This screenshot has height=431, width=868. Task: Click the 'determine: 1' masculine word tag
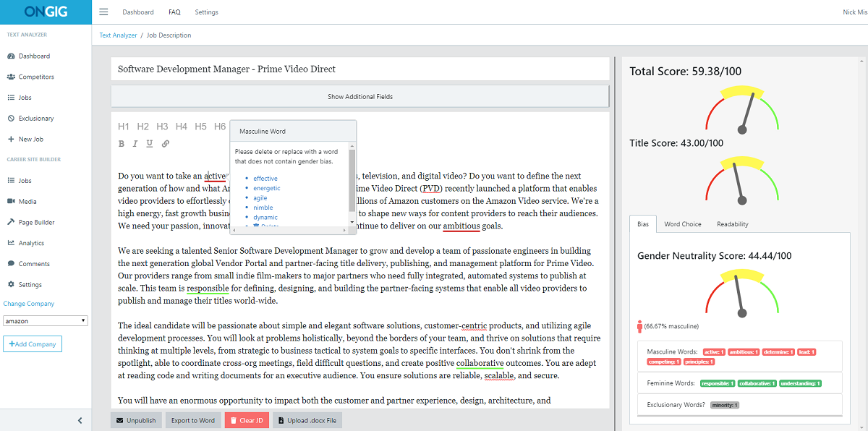[779, 352]
